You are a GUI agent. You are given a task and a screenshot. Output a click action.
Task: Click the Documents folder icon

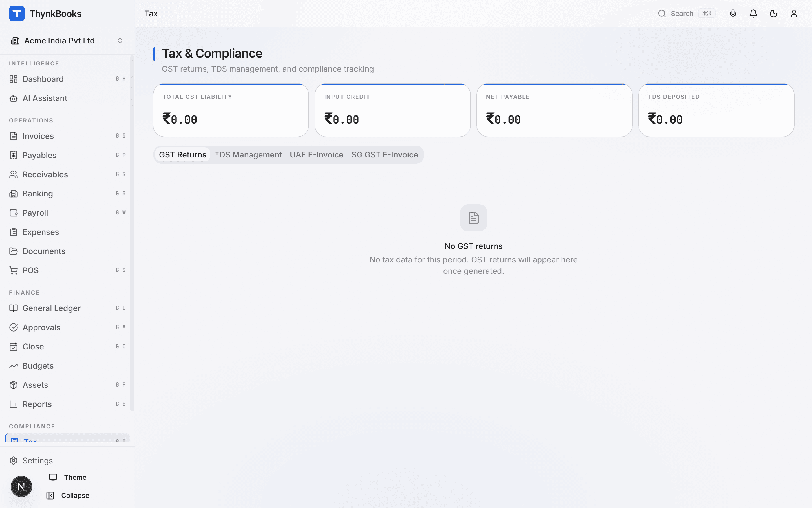click(14, 251)
